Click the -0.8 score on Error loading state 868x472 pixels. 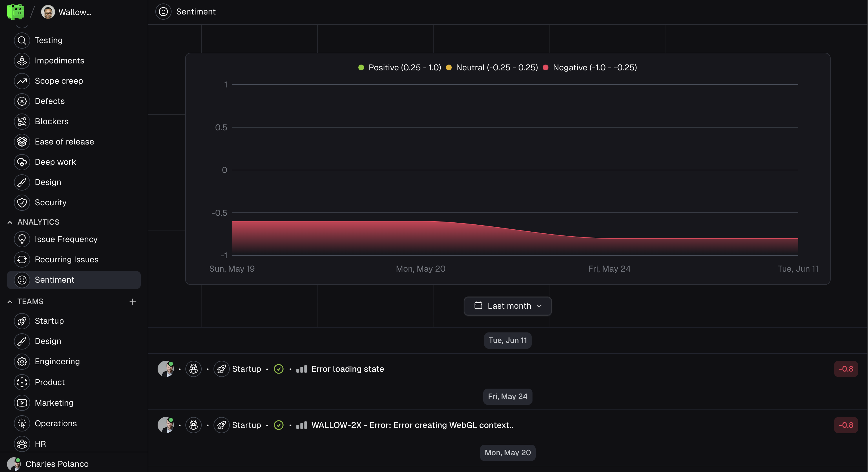click(x=846, y=369)
